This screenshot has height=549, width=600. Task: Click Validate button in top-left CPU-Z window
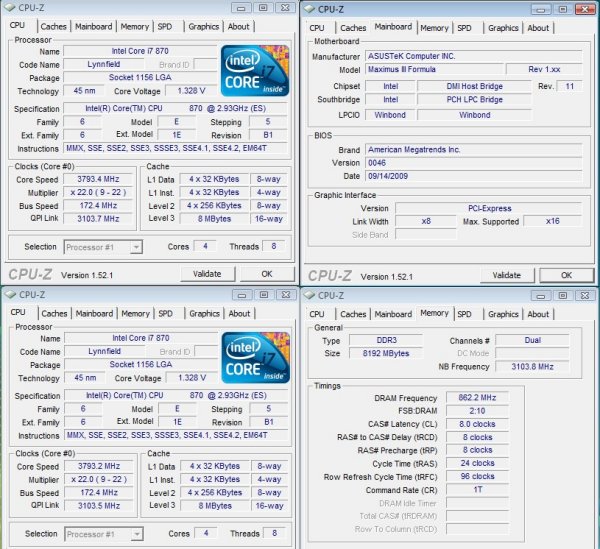pyautogui.click(x=207, y=274)
